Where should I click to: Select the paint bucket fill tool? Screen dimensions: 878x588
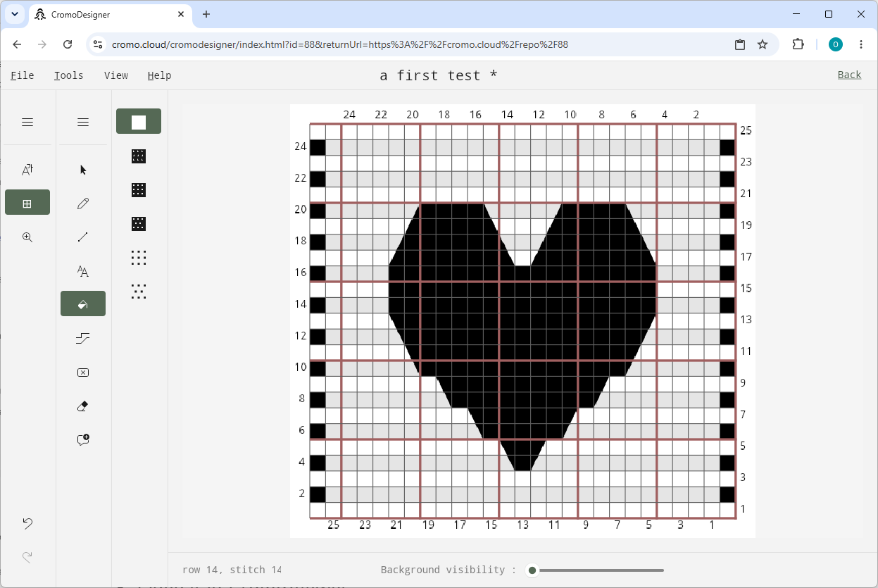(83, 304)
